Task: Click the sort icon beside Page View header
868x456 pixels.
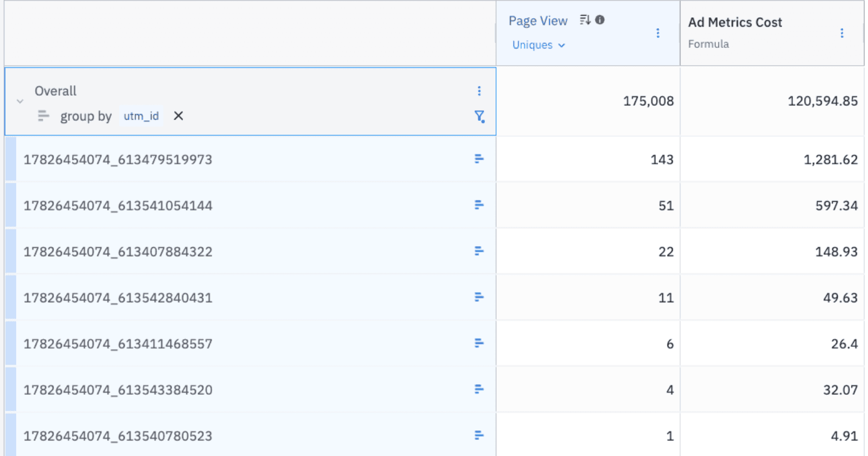Action: click(x=583, y=19)
